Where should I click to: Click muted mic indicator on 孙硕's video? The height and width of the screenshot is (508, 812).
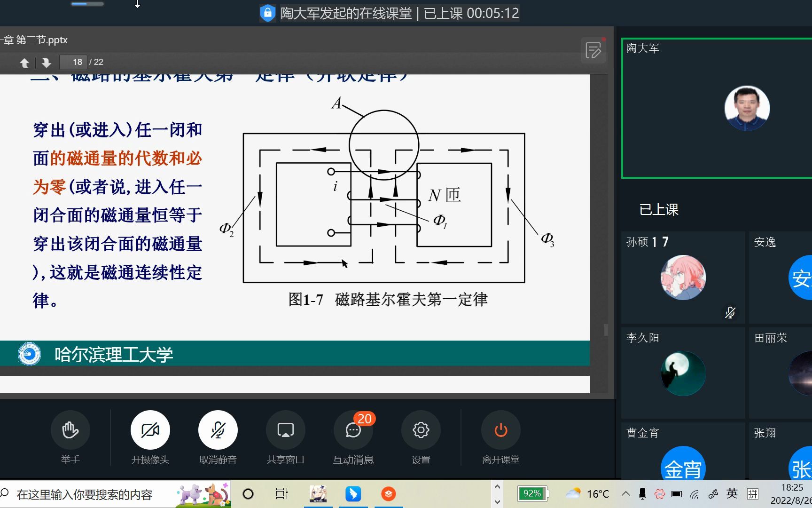tap(730, 312)
